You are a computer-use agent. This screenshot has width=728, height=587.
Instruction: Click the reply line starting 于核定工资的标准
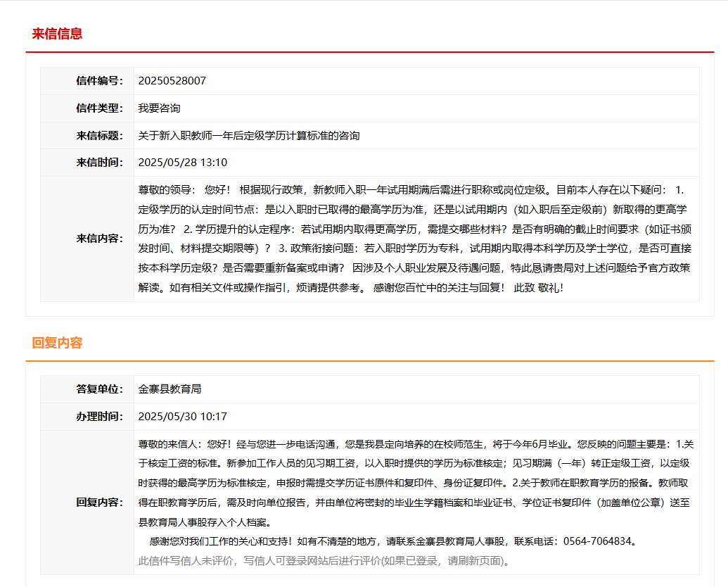point(414,463)
